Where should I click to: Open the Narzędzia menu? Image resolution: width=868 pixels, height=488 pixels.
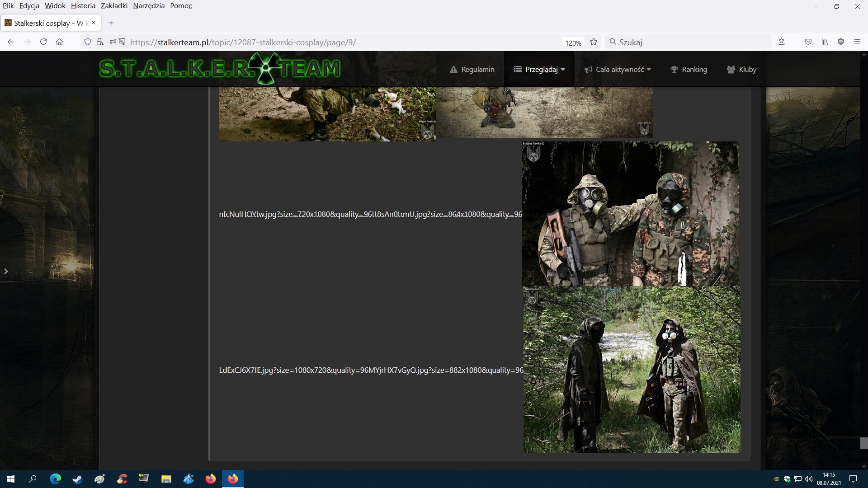[148, 5]
